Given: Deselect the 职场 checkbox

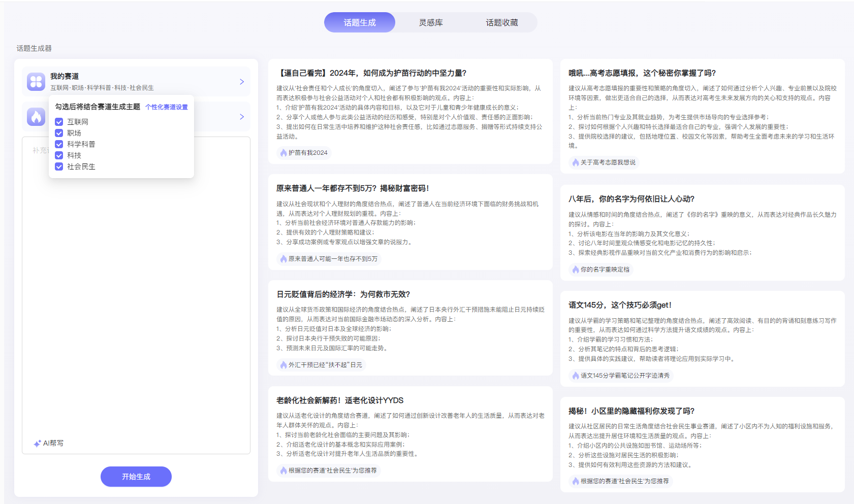Looking at the screenshot, I should coord(59,133).
